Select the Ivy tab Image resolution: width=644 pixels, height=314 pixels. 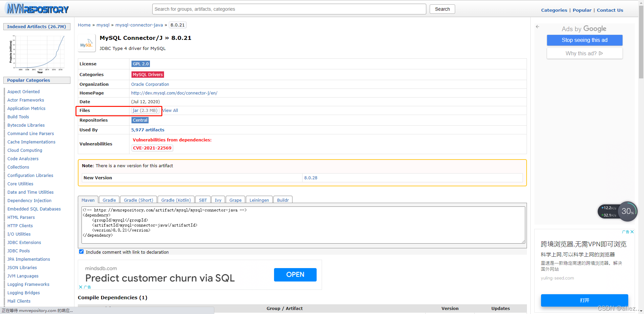(x=218, y=200)
